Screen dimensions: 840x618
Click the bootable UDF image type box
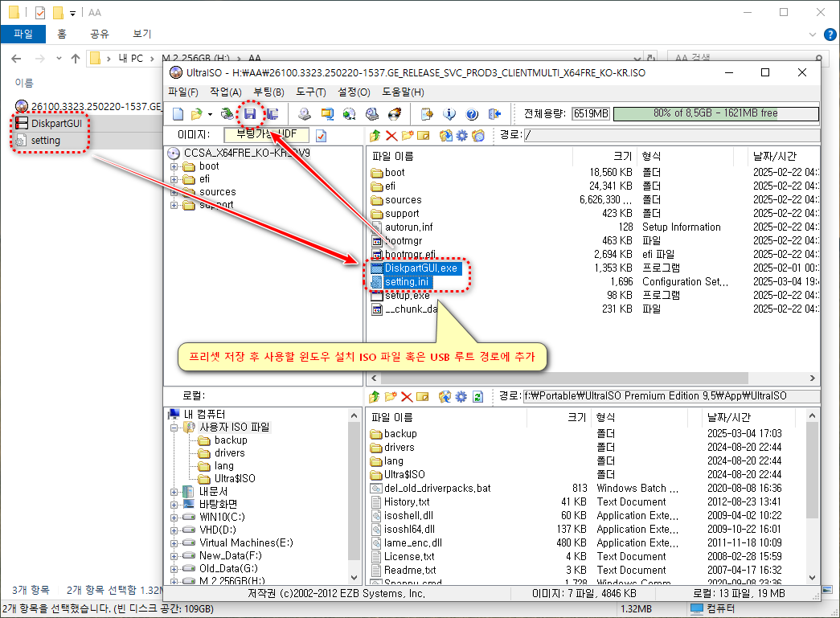point(266,135)
